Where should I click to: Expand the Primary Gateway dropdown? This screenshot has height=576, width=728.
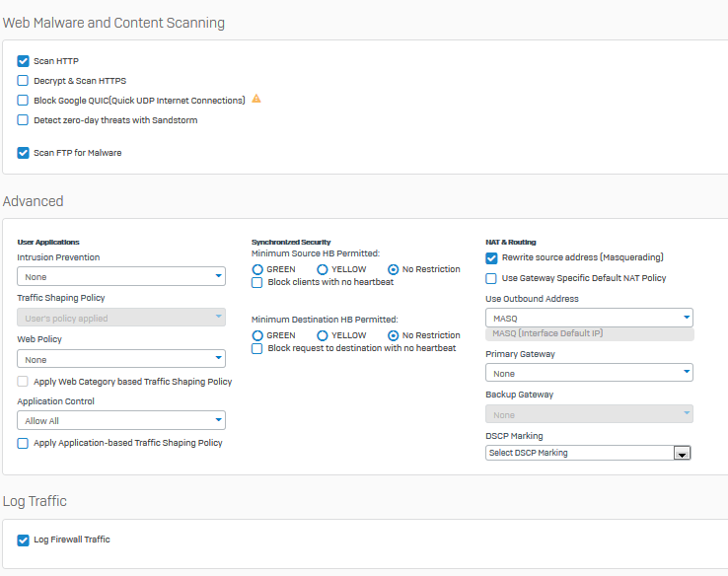pyautogui.click(x=589, y=373)
